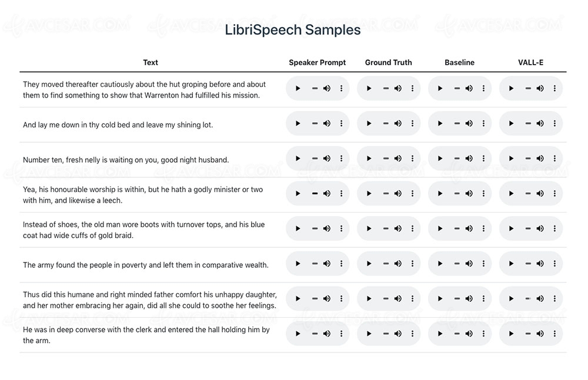Screen dimensions: 588x380
Task: Click the 'And lay me down' sentence text
Action: 118,125
